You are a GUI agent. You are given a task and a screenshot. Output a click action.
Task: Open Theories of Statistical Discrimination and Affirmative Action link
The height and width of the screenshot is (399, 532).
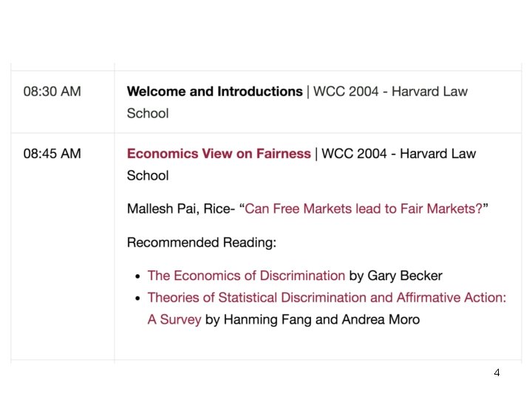click(x=327, y=298)
